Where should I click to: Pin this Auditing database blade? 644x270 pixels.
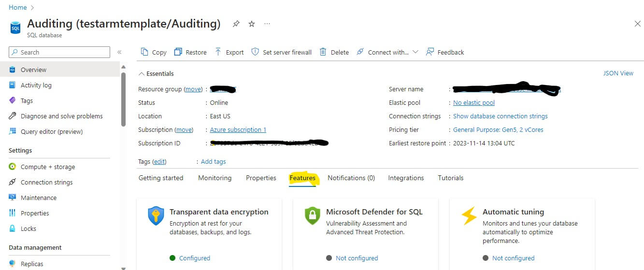236,24
